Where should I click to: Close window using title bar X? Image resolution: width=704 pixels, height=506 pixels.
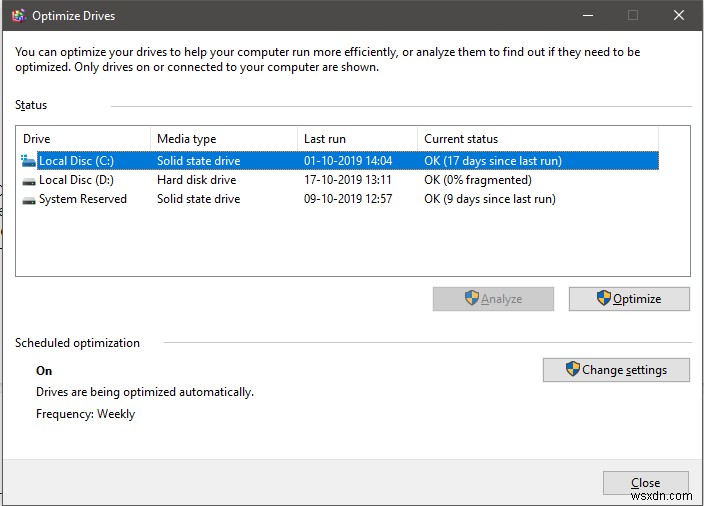(x=679, y=16)
